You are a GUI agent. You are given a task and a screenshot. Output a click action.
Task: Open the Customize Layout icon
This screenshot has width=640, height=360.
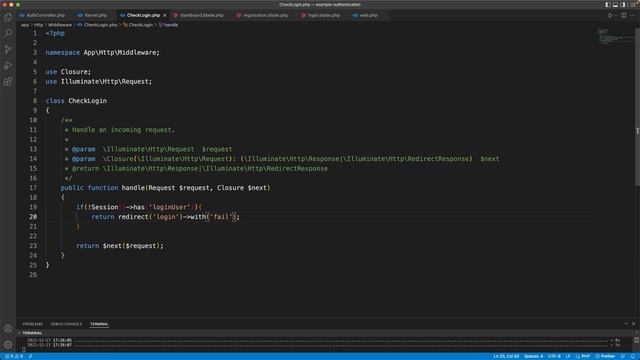(x=633, y=4)
